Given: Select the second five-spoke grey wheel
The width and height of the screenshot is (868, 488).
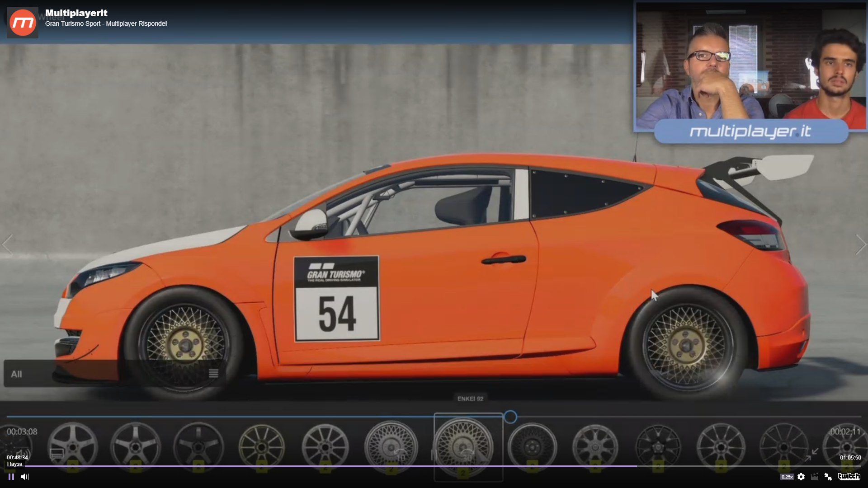Looking at the screenshot, I should (x=136, y=446).
